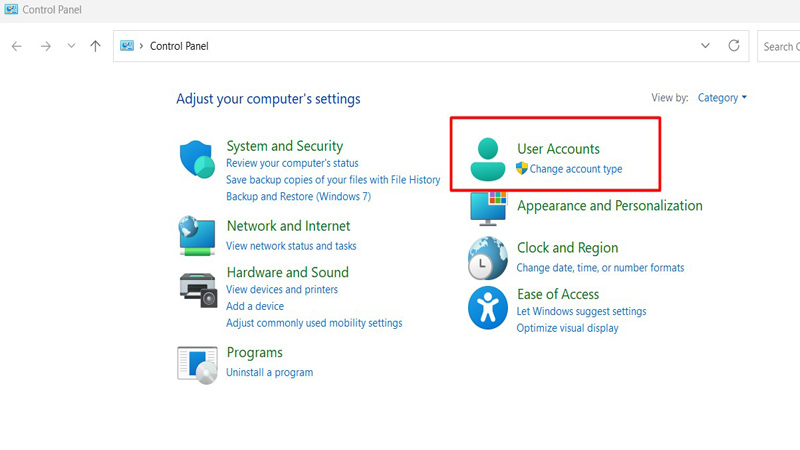800x450 pixels.
Task: Click Change account type link
Action: coord(576,169)
